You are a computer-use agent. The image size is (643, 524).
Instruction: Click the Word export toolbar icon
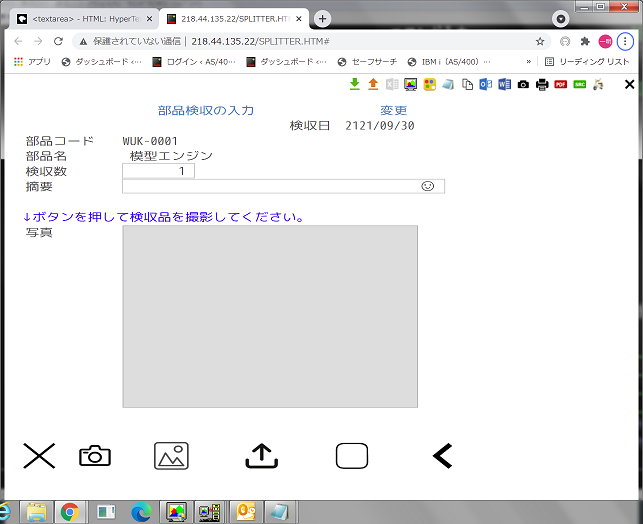[504, 85]
